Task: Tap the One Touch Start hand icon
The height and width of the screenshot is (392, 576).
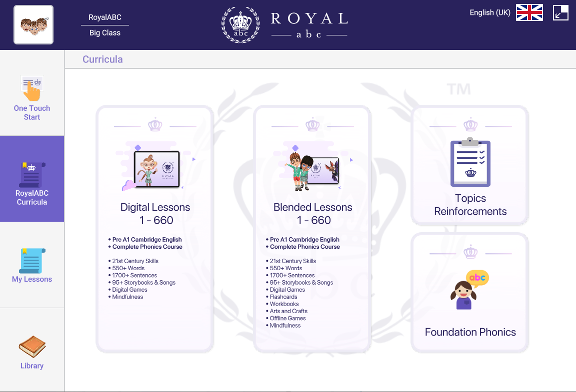Action: point(32,88)
